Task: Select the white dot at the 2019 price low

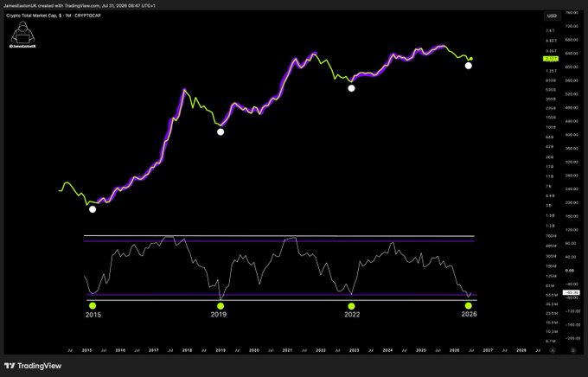Action: (x=220, y=131)
